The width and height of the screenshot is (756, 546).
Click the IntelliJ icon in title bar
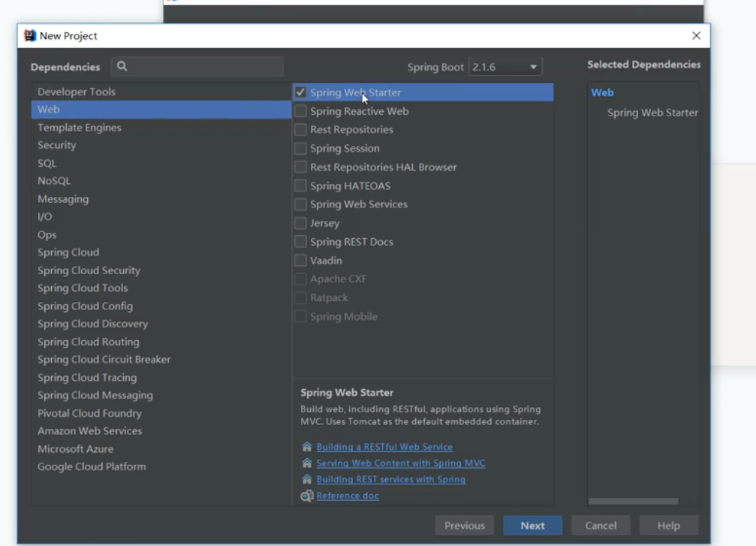pyautogui.click(x=30, y=36)
